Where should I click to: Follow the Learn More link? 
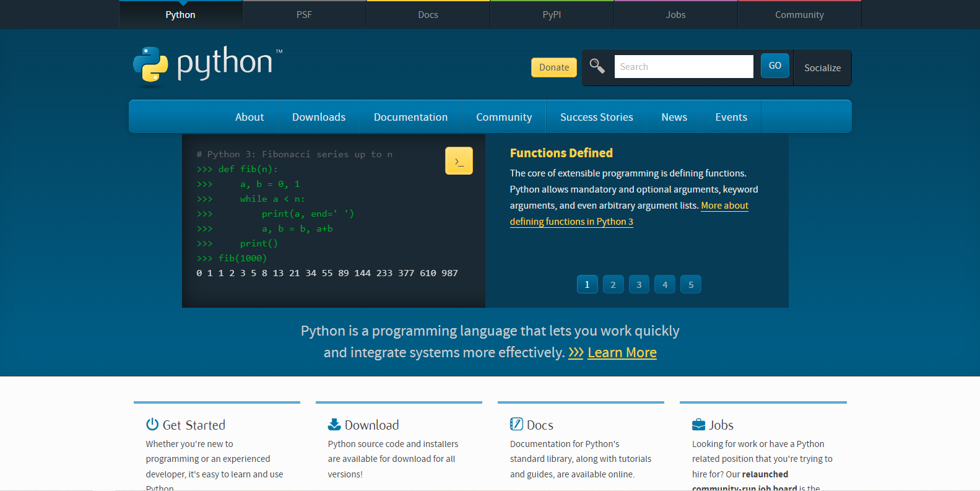(x=622, y=352)
